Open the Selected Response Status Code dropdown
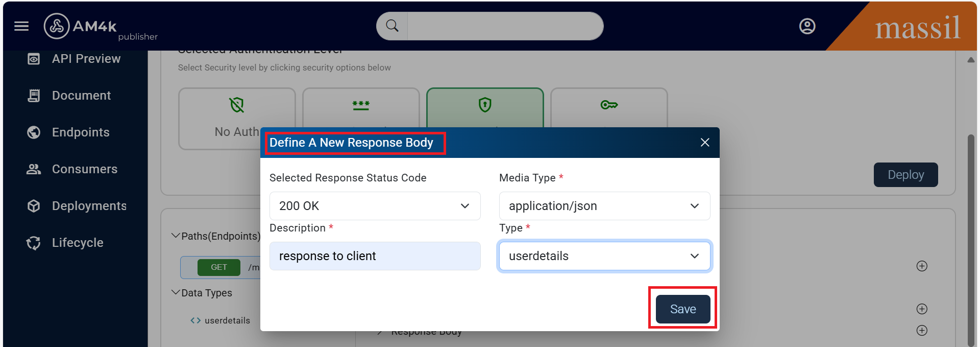Image resolution: width=980 pixels, height=347 pixels. (x=375, y=206)
